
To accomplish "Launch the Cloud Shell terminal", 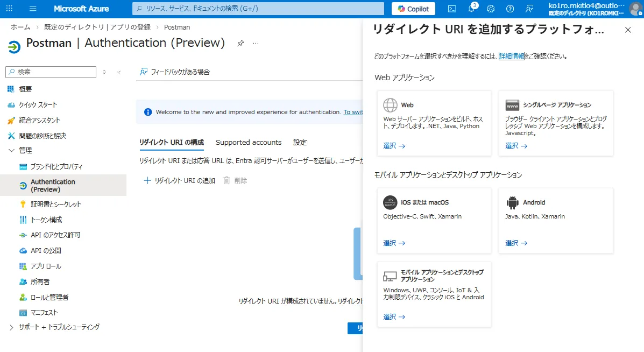I will pyautogui.click(x=451, y=8).
